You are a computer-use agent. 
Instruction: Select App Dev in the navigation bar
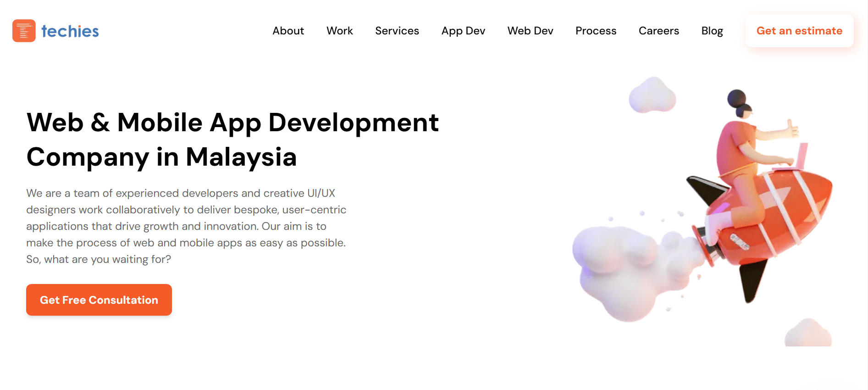click(463, 31)
